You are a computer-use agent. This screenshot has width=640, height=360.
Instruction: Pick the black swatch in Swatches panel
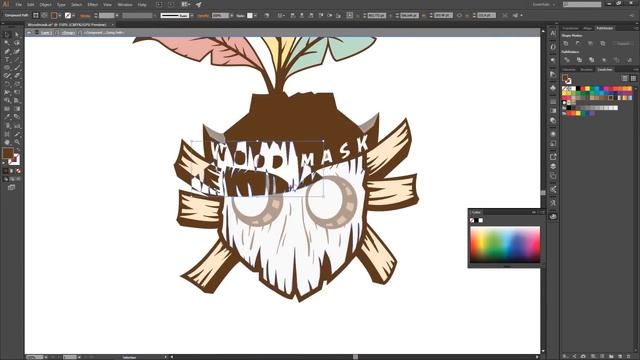click(578, 88)
